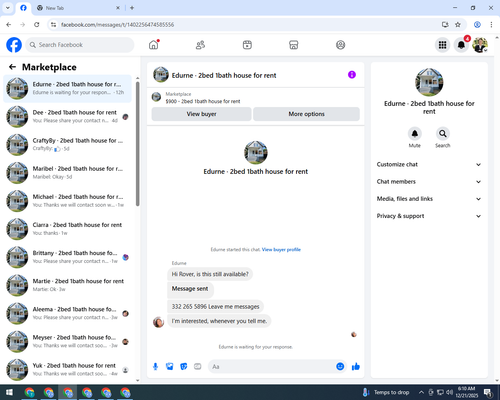Click the message "332 265 5896 Leave me messages"
The image size is (500, 400).
215,306
